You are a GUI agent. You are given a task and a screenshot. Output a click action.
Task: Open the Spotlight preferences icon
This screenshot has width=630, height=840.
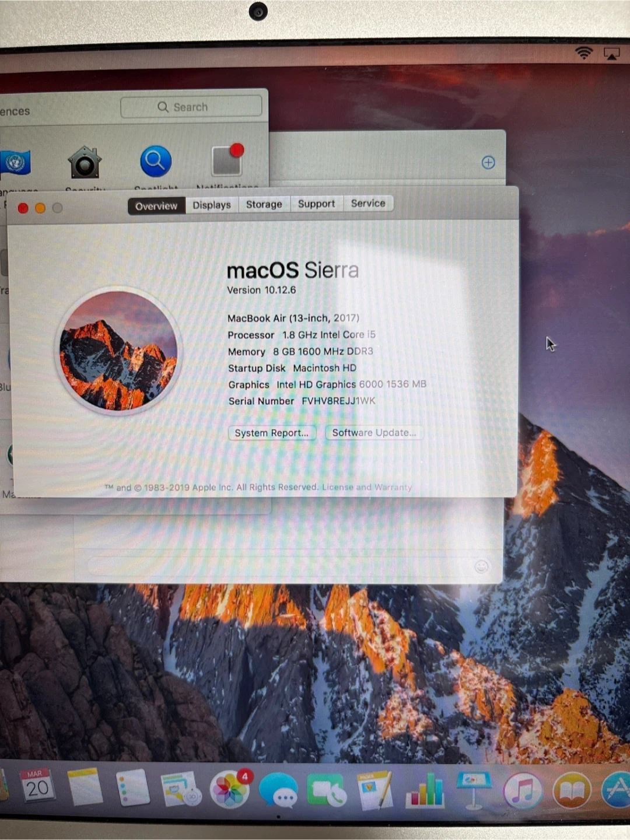[x=156, y=161]
